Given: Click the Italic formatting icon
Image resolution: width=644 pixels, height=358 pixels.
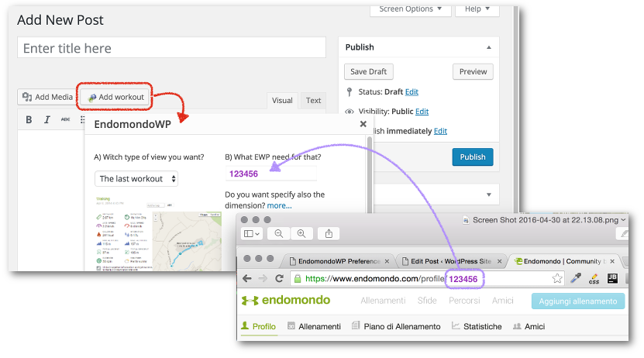Looking at the screenshot, I should (46, 119).
